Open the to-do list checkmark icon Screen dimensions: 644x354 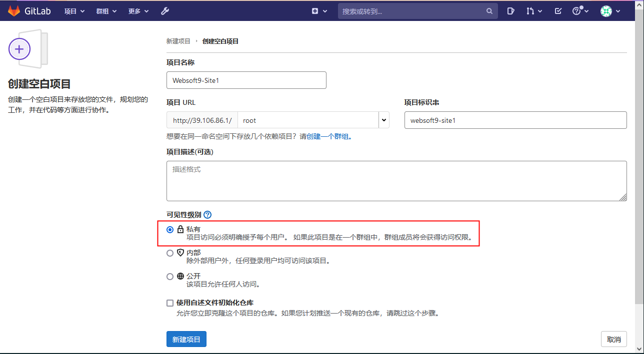(558, 11)
